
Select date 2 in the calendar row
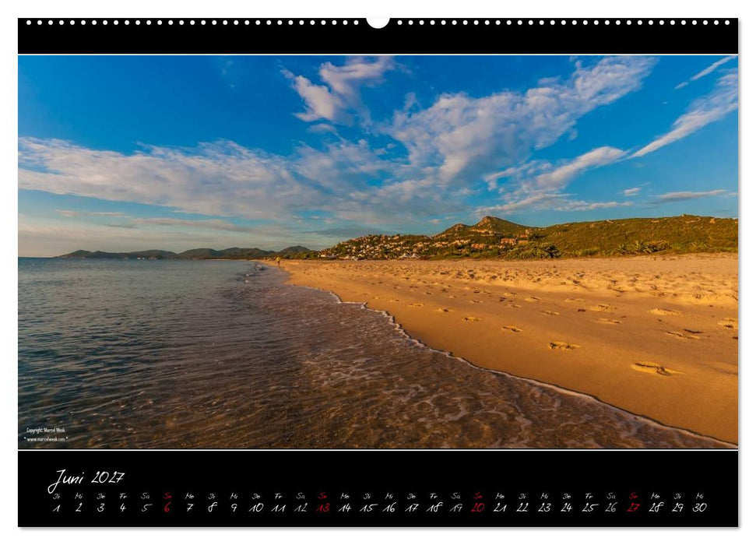[x=79, y=508]
